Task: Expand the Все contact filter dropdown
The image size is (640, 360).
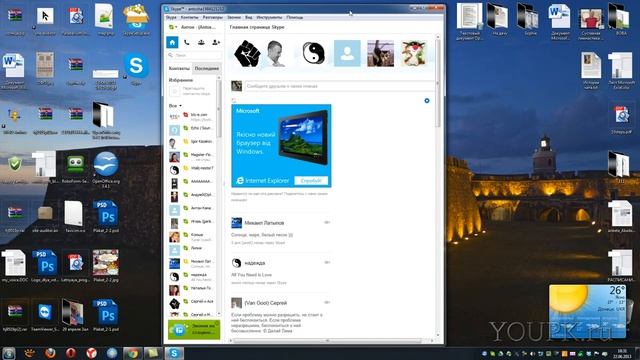Action: 176,106
